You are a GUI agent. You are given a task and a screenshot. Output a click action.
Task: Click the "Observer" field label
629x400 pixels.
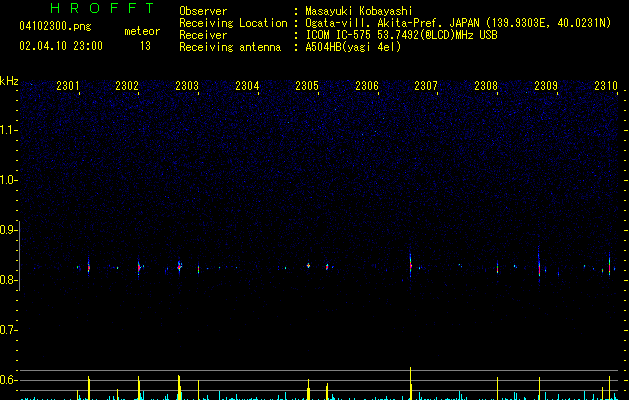click(203, 11)
